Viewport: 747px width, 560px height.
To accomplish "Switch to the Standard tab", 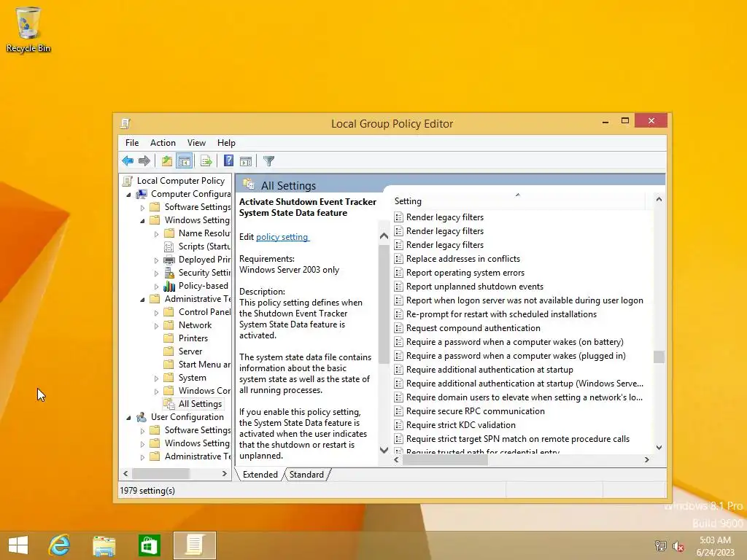I will (306, 475).
